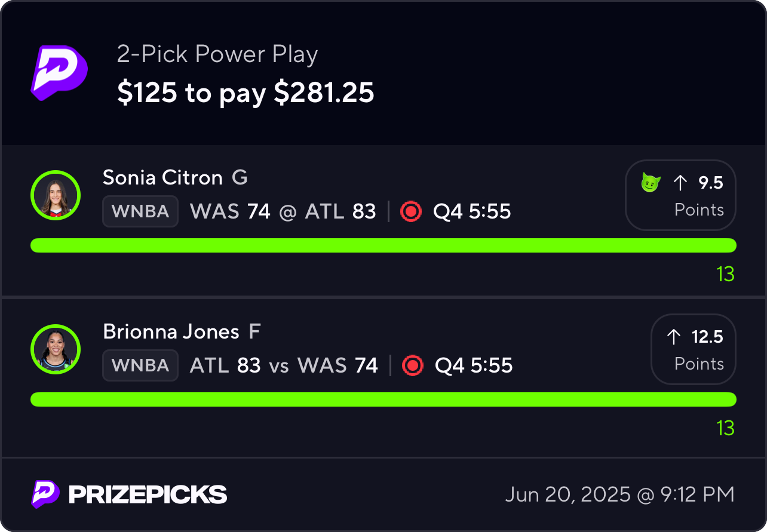Viewport: 767px width, 532px height.
Task: Click the red live indicator in Citron's row
Action: click(411, 211)
